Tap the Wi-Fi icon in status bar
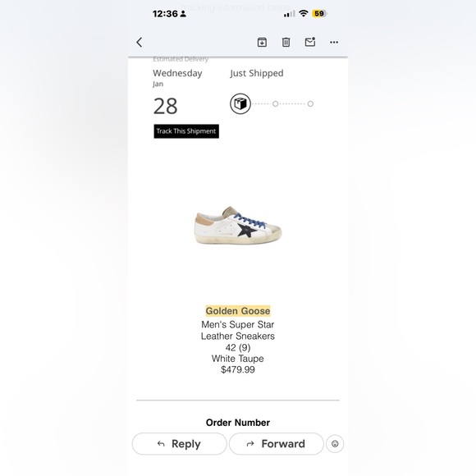 coord(304,13)
